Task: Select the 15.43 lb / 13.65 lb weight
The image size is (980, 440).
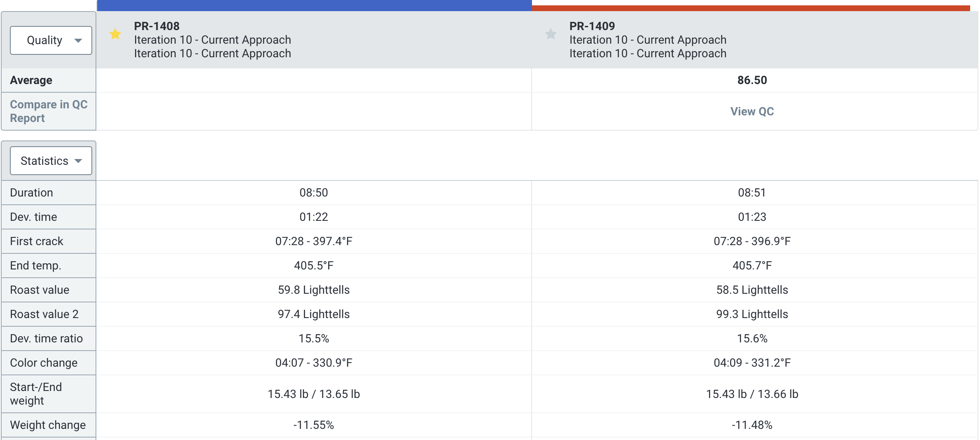Action: point(314,394)
